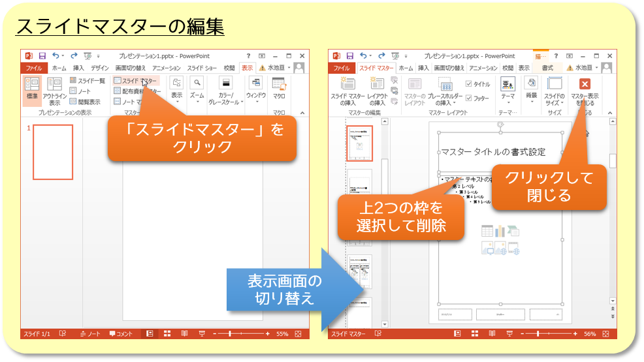Click Redo arrow in left PowerPoint window
Image resolution: width=644 pixels, height=362 pixels.
click(x=74, y=55)
